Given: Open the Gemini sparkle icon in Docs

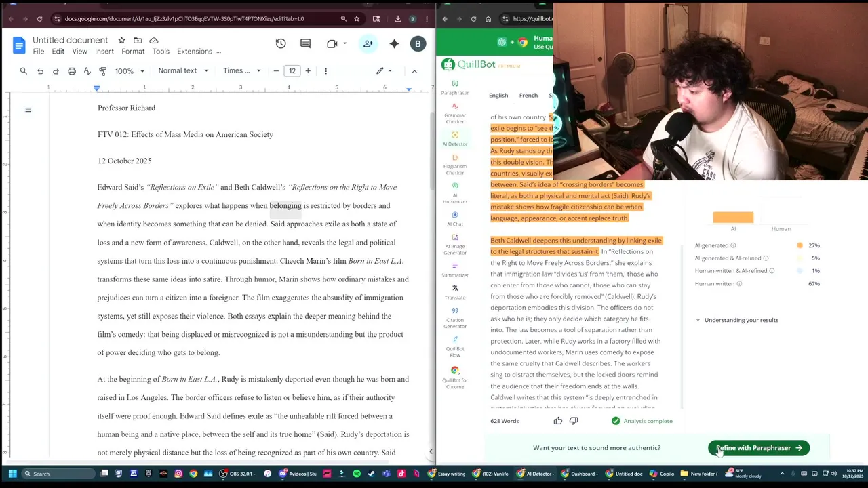Looking at the screenshot, I should pos(394,43).
